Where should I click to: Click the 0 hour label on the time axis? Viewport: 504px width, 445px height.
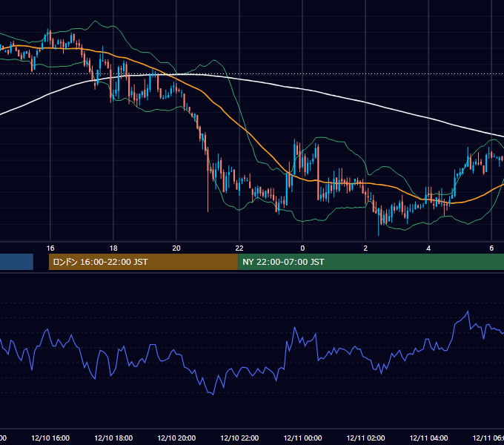tap(302, 248)
